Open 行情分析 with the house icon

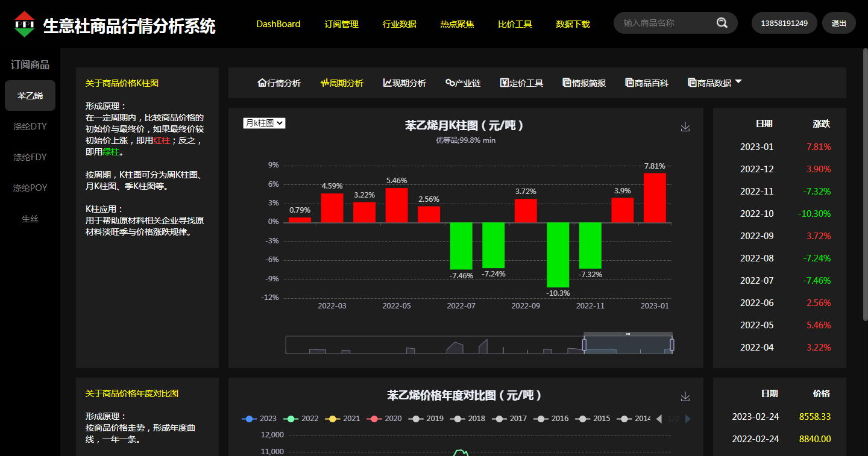[279, 83]
